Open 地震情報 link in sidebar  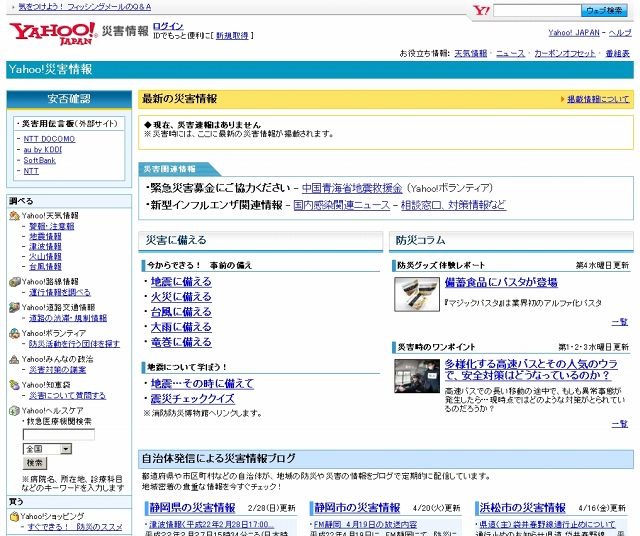click(x=45, y=237)
